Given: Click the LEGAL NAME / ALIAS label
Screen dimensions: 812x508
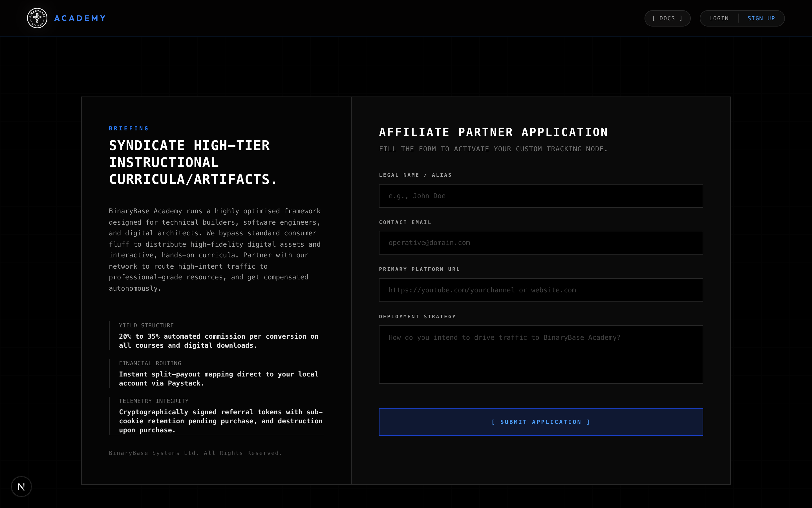Looking at the screenshot, I should pos(415,175).
